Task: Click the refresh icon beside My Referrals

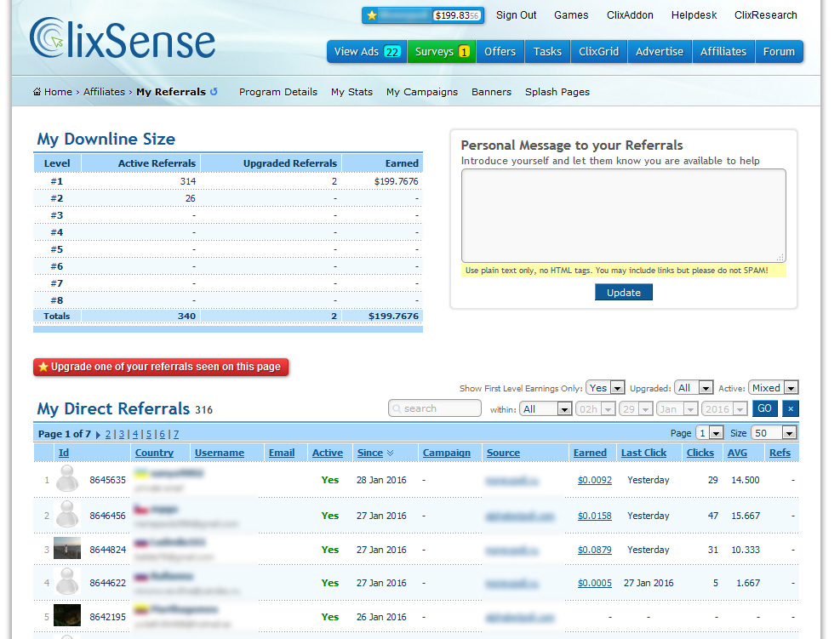Action: [214, 92]
